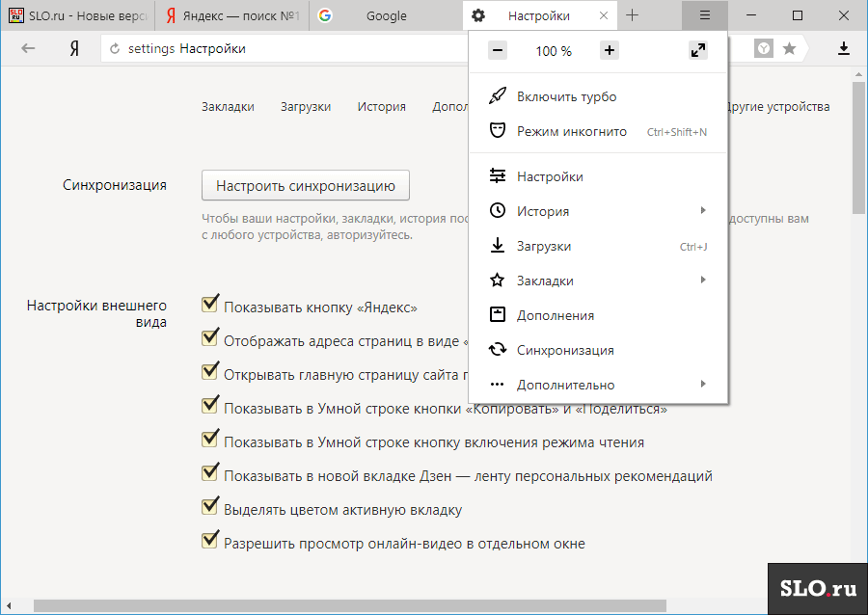Click the incognito mask icon
Image resolution: width=868 pixels, height=615 pixels.
[x=497, y=130]
